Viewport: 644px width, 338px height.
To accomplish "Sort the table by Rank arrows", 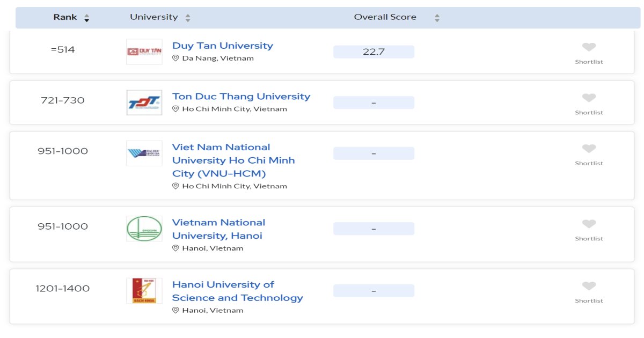I will pyautogui.click(x=87, y=18).
